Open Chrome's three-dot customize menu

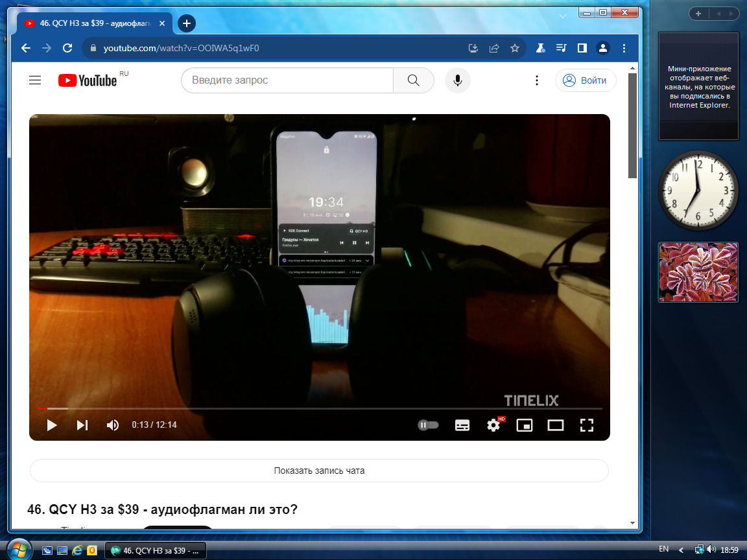tap(624, 48)
